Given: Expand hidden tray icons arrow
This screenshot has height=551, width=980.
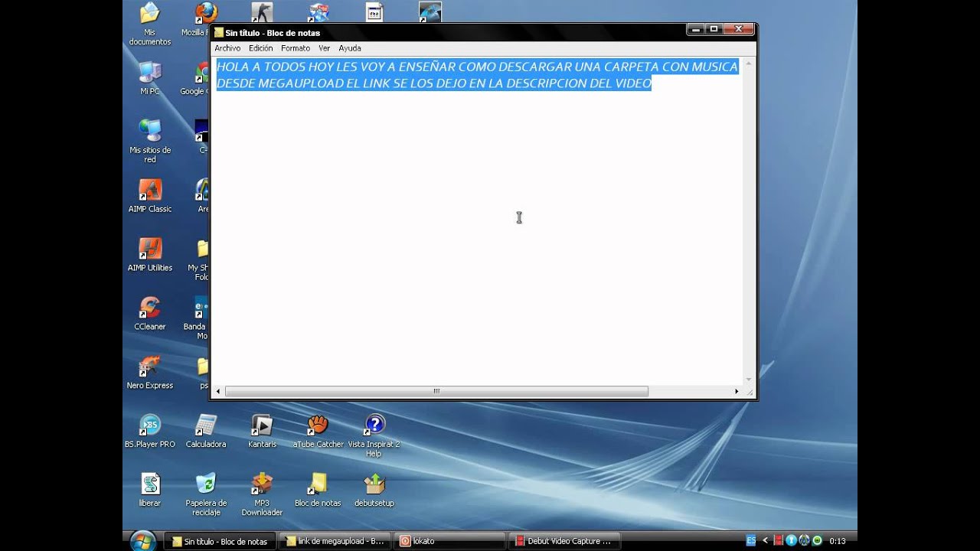Looking at the screenshot, I should (x=765, y=541).
